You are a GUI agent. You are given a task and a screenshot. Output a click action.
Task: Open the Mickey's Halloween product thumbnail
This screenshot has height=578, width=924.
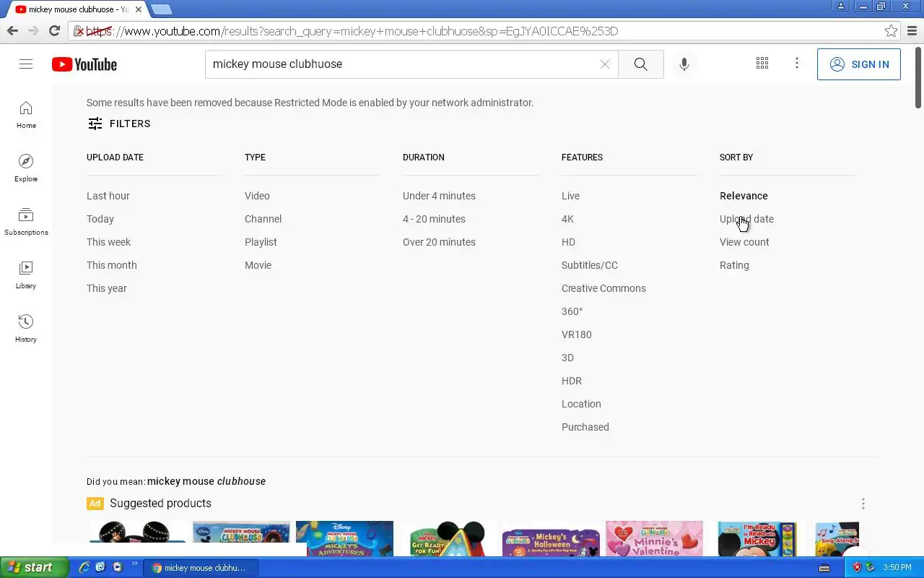(x=551, y=542)
